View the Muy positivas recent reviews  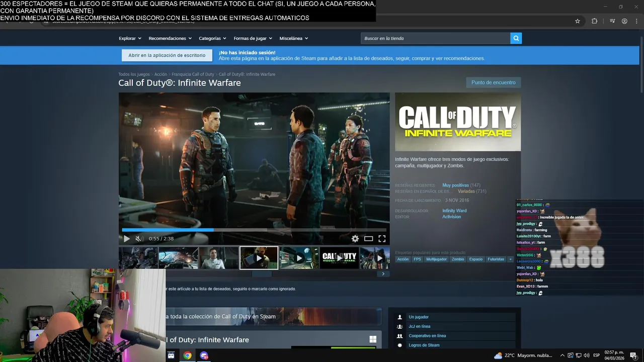(455, 186)
